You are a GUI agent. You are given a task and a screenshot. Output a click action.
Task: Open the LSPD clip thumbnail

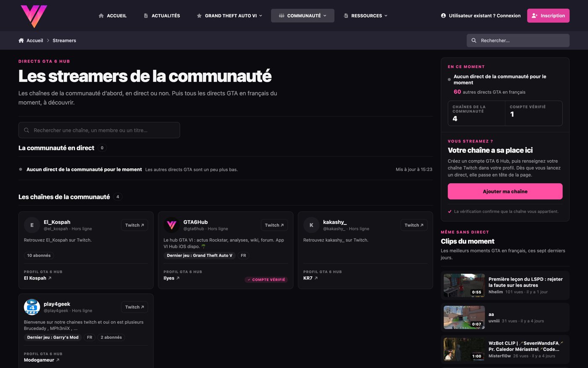click(x=464, y=285)
